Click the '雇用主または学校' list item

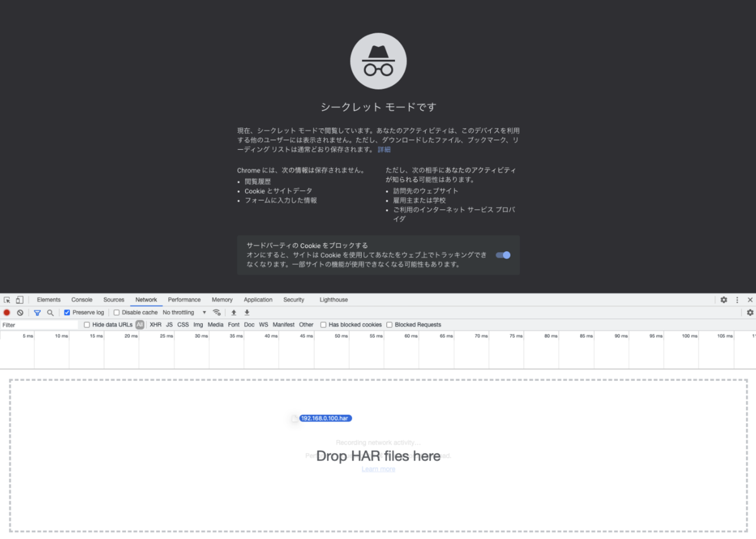[x=419, y=200]
